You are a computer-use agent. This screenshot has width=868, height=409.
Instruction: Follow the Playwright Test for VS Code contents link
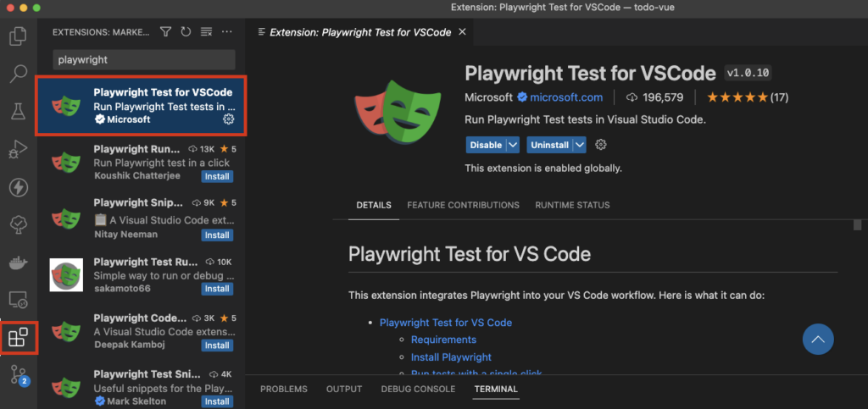446,323
